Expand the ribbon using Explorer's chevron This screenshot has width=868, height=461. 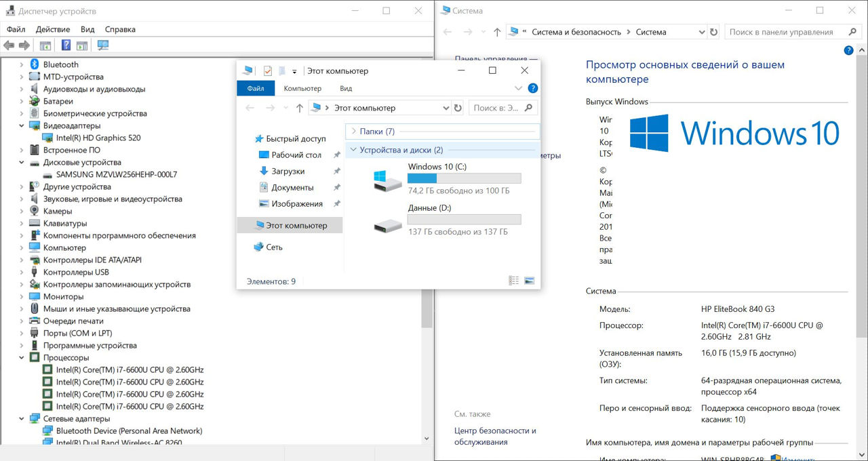pyautogui.click(x=519, y=88)
